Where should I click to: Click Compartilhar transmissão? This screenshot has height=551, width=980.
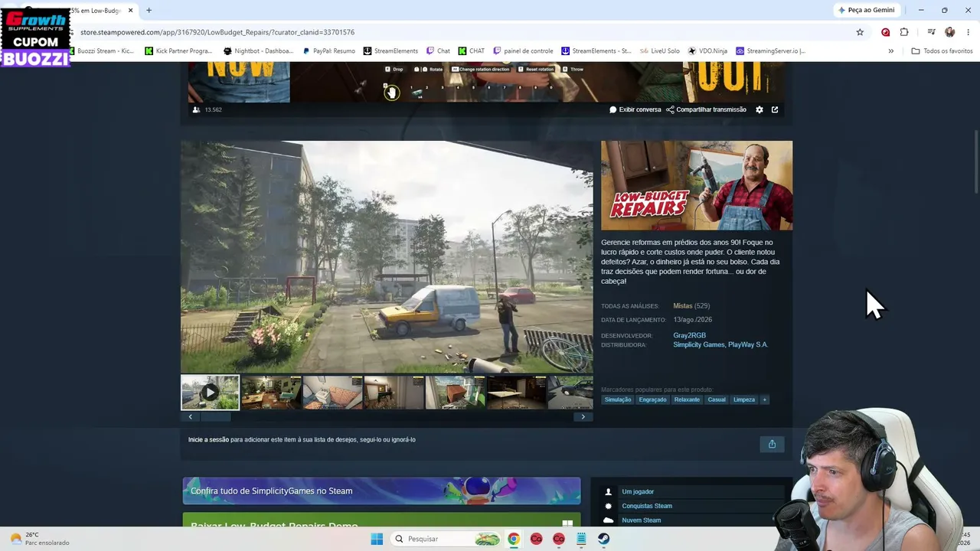pos(706,109)
